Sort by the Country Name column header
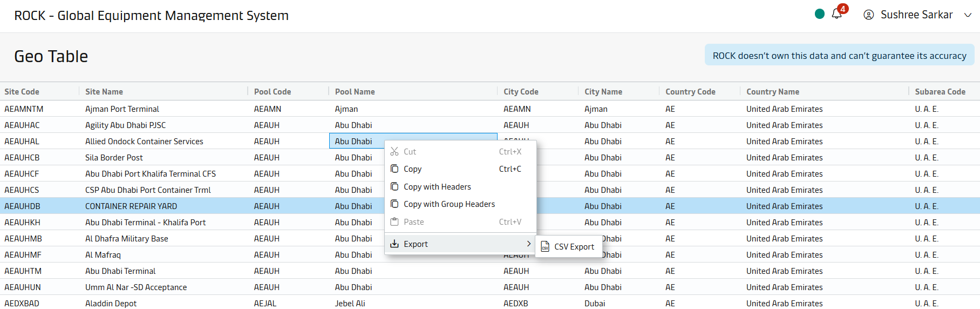Image resolution: width=980 pixels, height=309 pixels. (772, 92)
